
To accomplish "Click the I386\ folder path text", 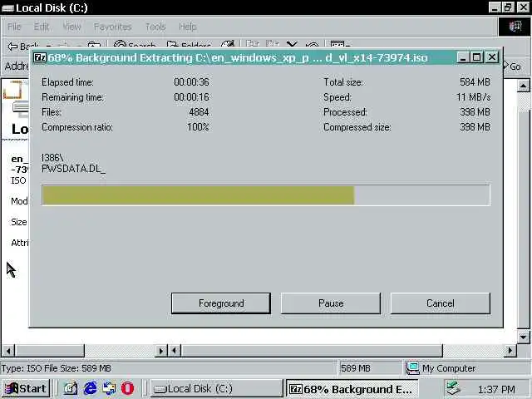I will pos(52,157).
